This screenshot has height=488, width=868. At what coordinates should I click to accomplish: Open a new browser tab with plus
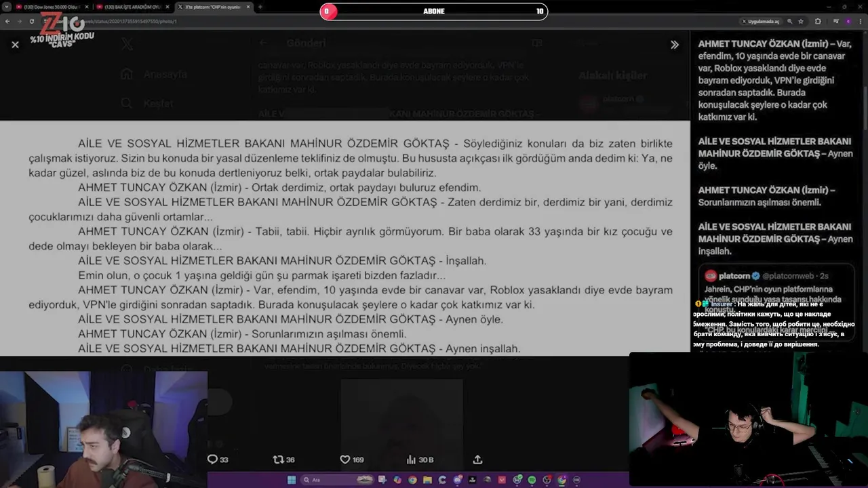click(x=260, y=7)
